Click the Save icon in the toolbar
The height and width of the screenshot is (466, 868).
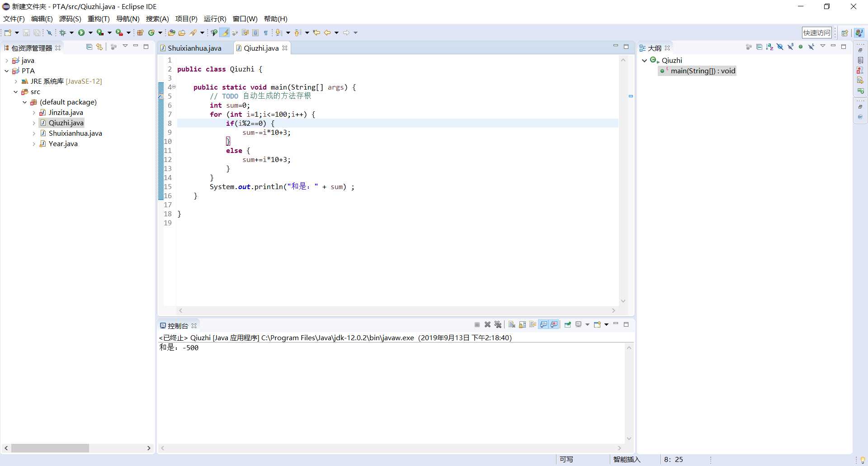(26, 33)
